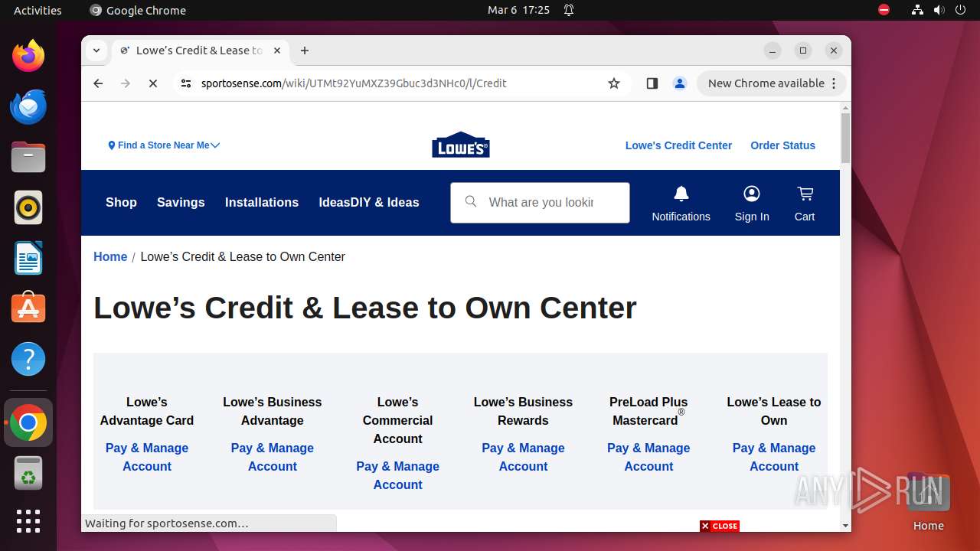The image size is (980, 551).
Task: Click the Lowe's logo
Action: [x=461, y=145]
